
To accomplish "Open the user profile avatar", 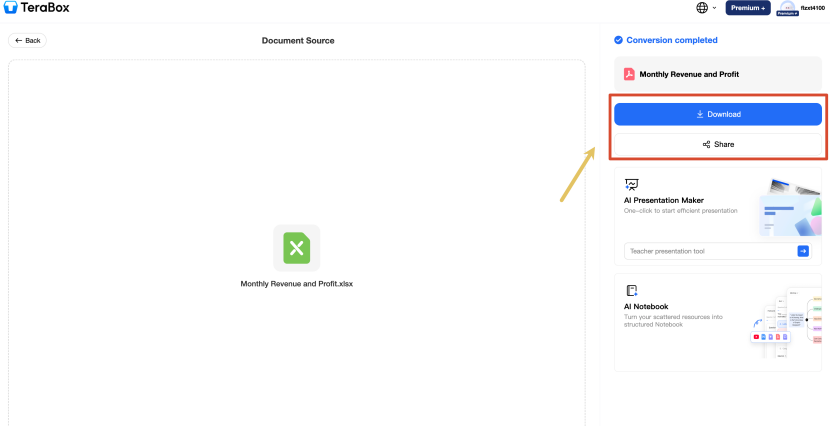I will [x=788, y=8].
